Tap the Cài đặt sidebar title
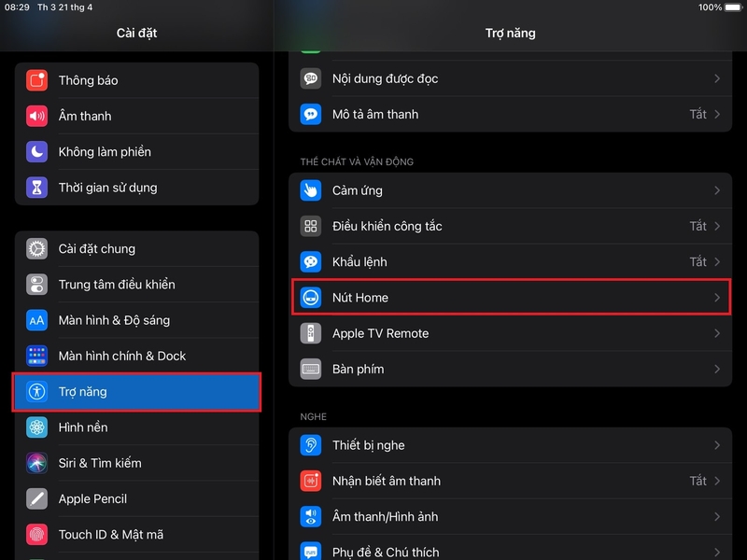Image resolution: width=747 pixels, height=560 pixels. pos(136,33)
